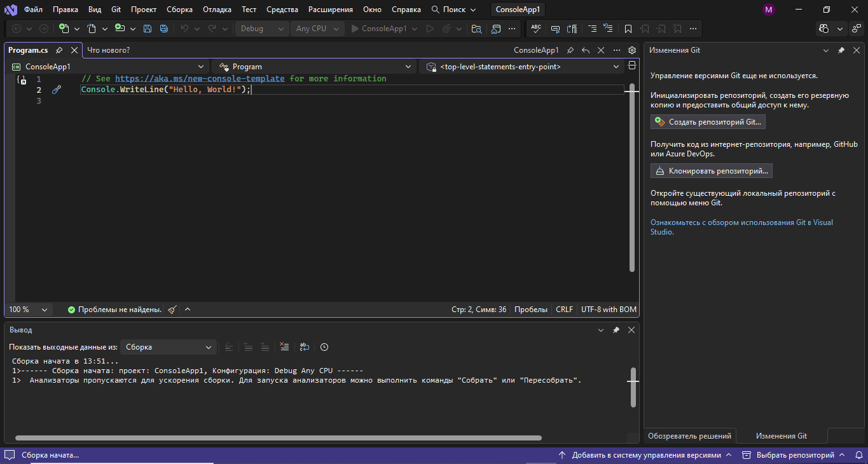Click the code cleanup broom icon
The width and height of the screenshot is (868, 464).
coord(172,310)
